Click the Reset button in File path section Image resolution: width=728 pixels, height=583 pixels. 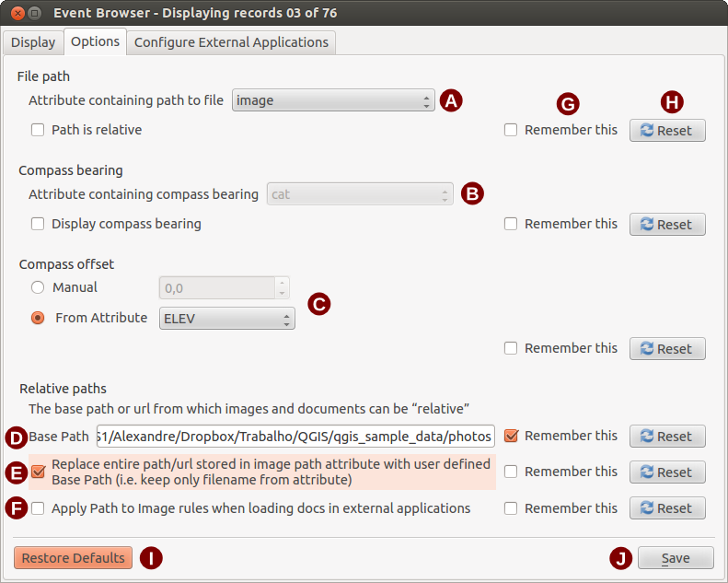coord(667,131)
